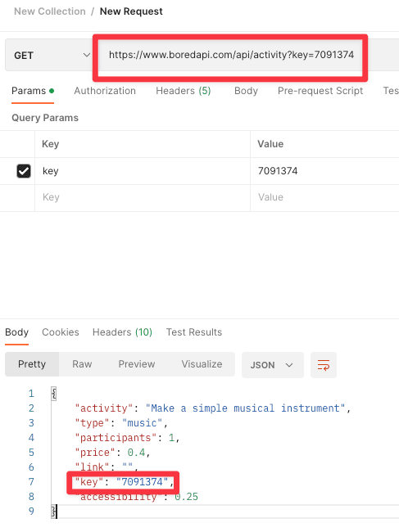Screen dimensions: 399x532
Task: Select the Pretty view button
Action: [32, 364]
